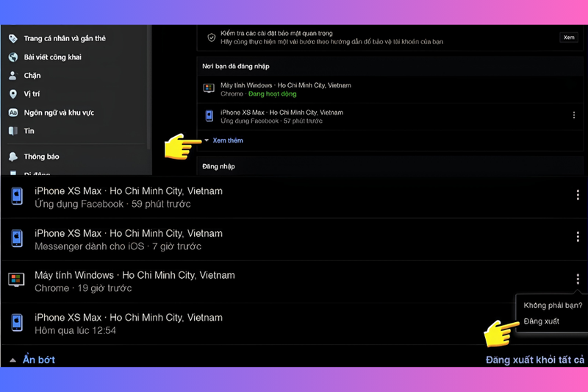This screenshot has width=588, height=392.
Task: Click Đăng xuất khỏi tất cả link
Action: tap(535, 360)
